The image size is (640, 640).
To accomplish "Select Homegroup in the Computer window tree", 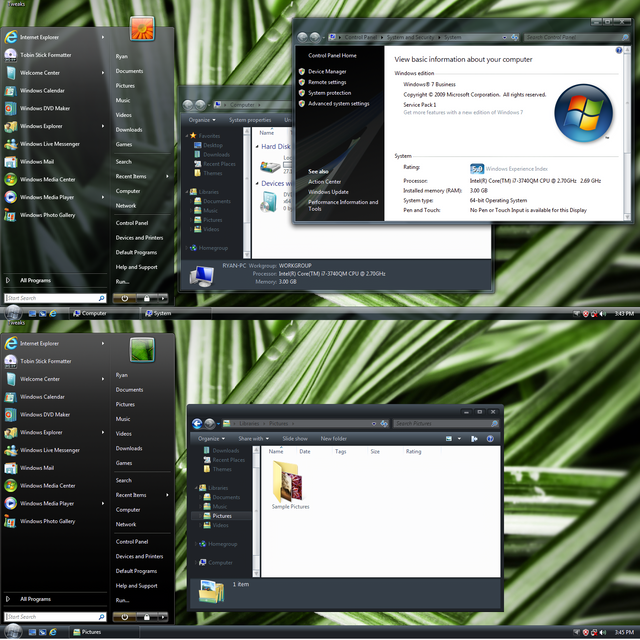I will point(209,248).
